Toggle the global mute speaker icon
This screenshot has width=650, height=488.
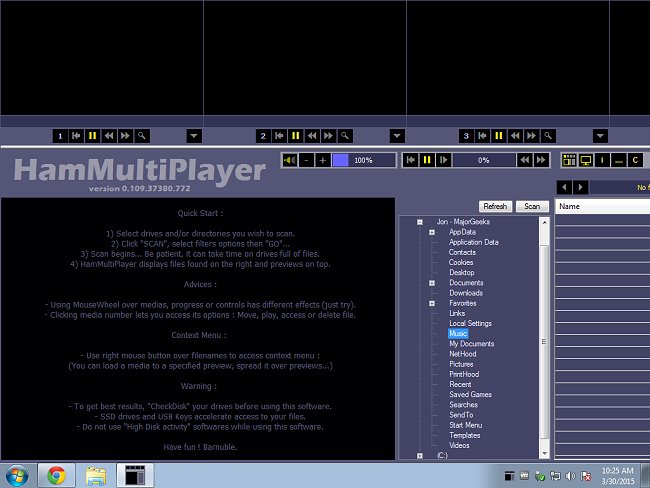tap(290, 160)
